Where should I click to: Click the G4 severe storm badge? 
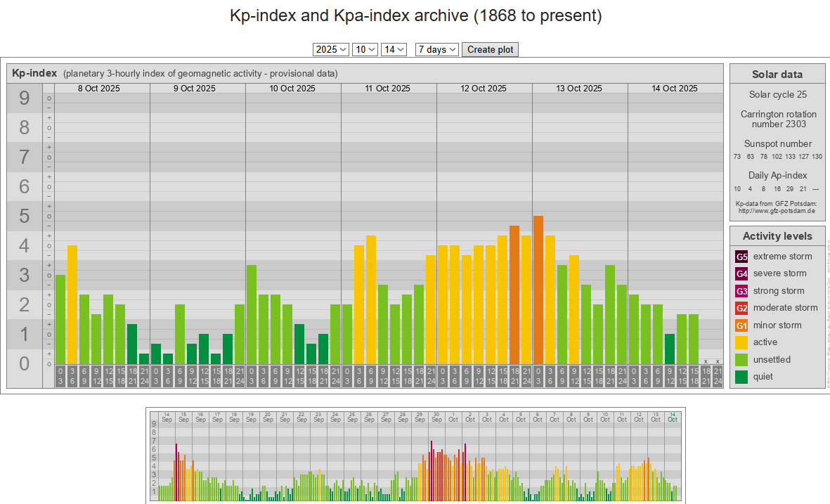(x=741, y=273)
